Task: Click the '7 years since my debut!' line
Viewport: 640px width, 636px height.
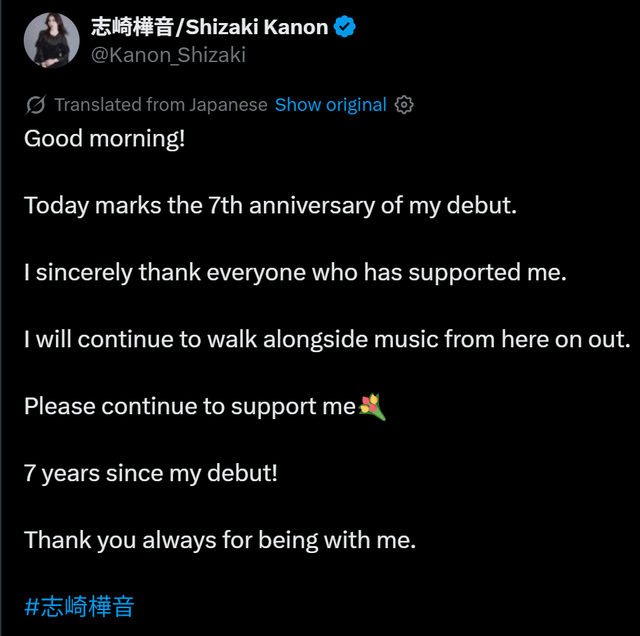Action: [151, 473]
